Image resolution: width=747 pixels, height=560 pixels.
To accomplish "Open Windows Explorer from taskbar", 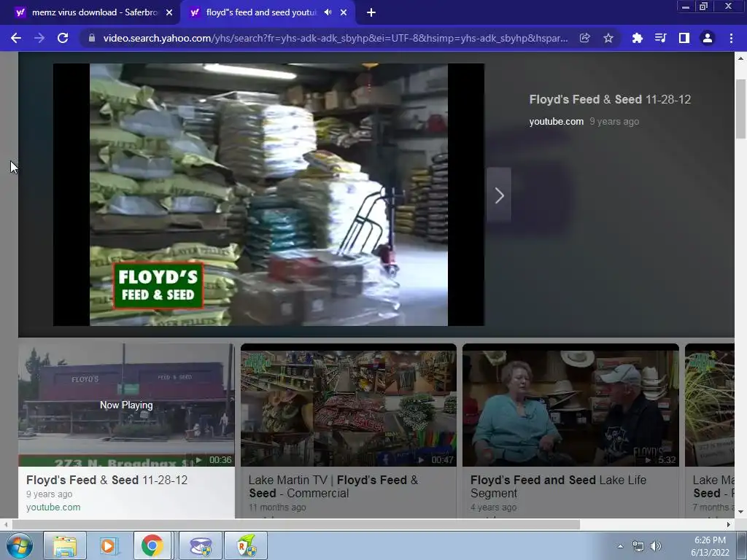I will (x=65, y=545).
